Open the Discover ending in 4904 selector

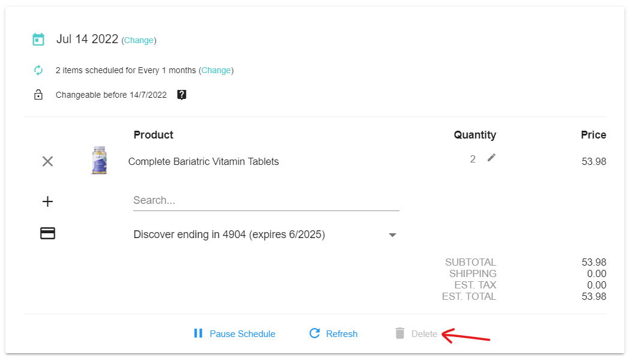(229, 234)
